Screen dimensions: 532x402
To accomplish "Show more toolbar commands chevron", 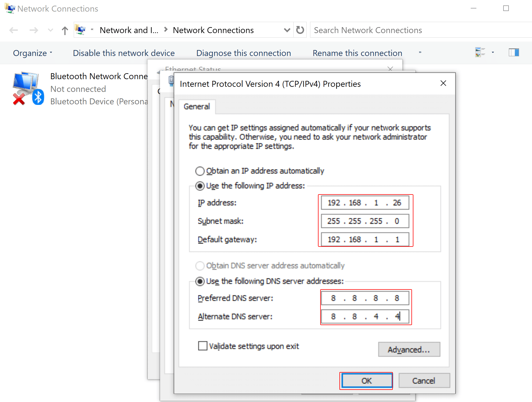I will (x=420, y=53).
